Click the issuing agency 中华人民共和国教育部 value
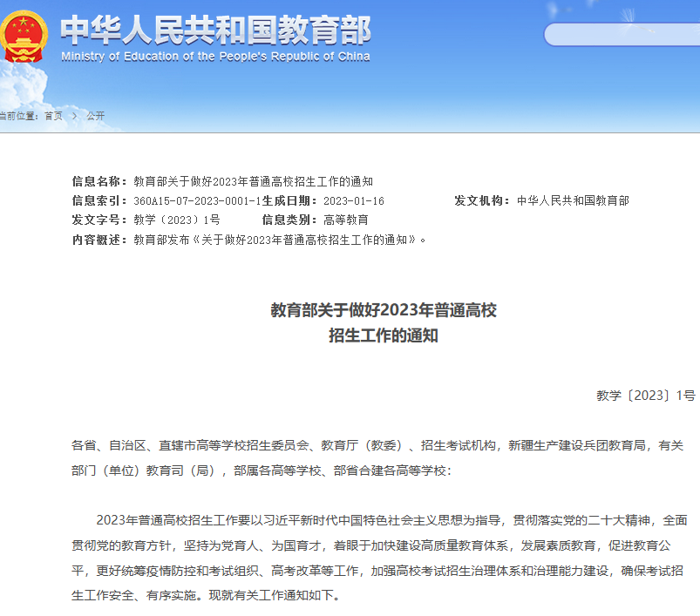The image size is (700, 616). pos(573,200)
